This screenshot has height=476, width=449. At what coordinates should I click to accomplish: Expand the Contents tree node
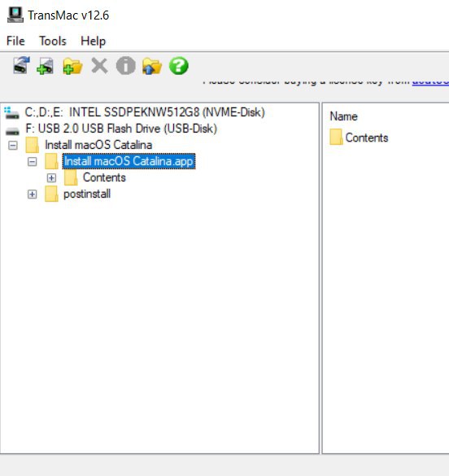point(51,178)
